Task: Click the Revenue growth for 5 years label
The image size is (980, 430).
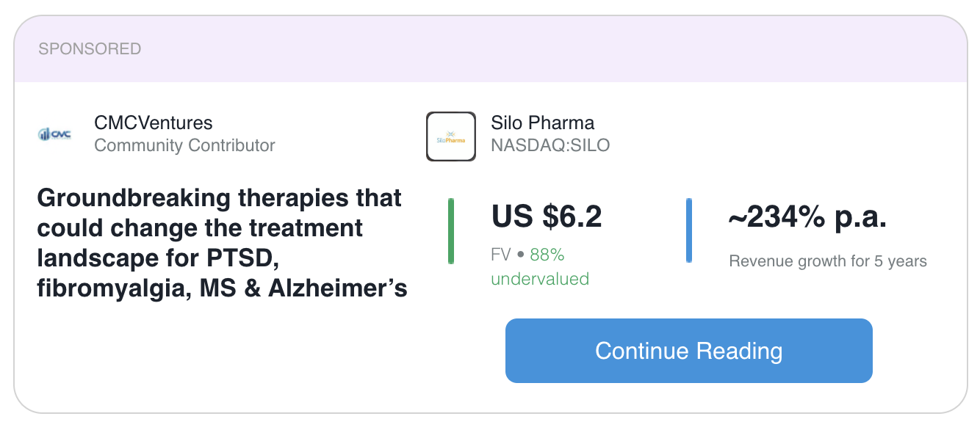Action: pyautogui.click(x=828, y=261)
